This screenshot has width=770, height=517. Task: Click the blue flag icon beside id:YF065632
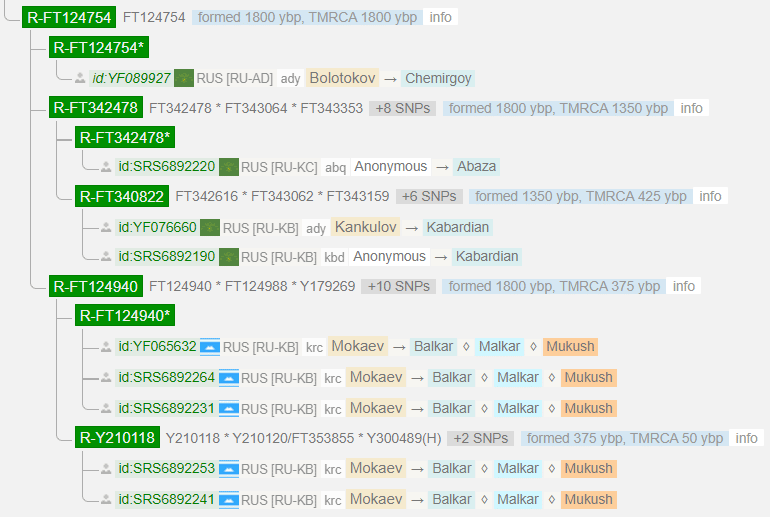(210, 347)
